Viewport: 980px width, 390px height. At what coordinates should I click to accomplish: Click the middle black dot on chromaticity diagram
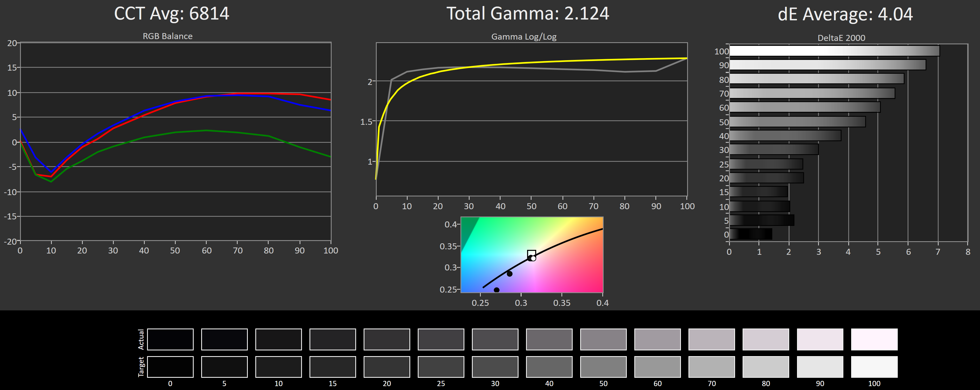coord(509,274)
